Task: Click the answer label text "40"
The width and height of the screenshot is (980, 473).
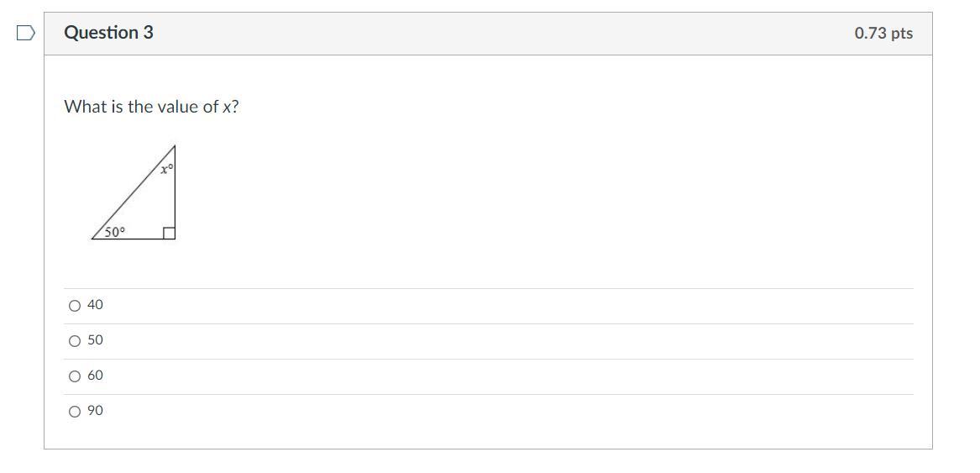Action: coord(95,305)
